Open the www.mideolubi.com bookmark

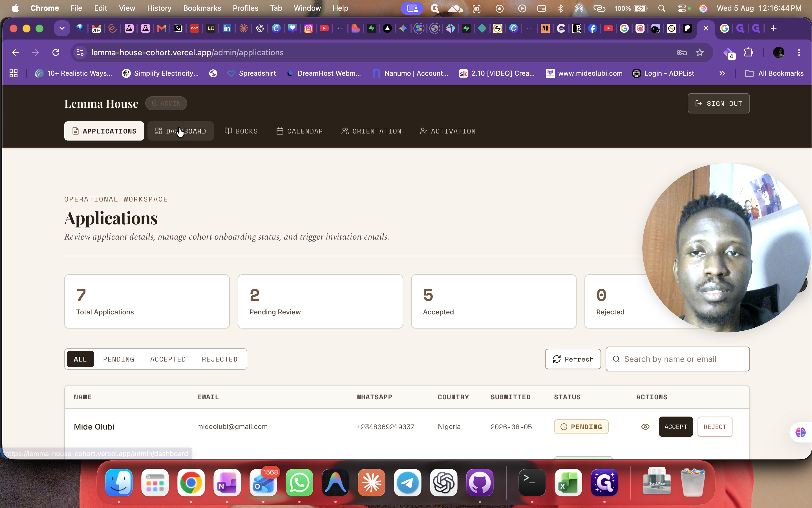[584, 73]
